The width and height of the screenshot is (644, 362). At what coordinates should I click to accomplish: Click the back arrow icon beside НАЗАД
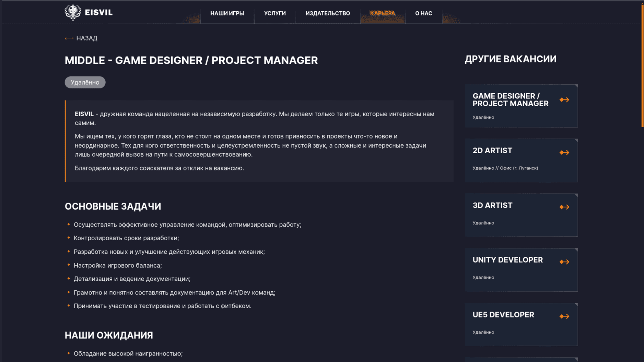click(x=69, y=38)
